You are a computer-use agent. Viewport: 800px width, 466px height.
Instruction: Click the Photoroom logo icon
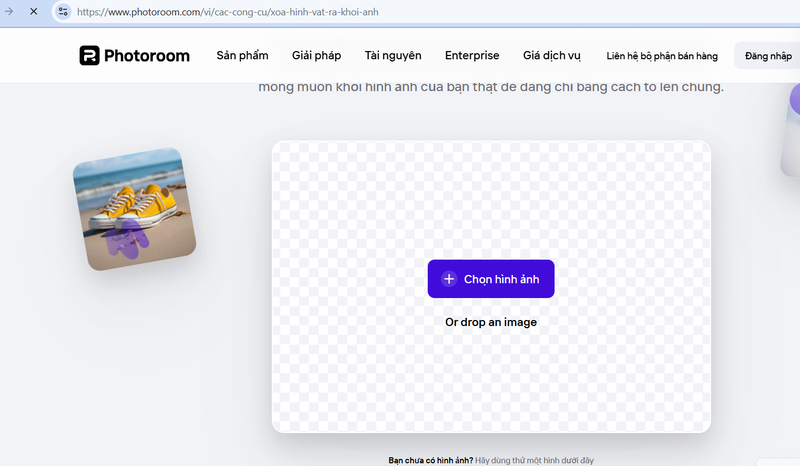point(89,56)
